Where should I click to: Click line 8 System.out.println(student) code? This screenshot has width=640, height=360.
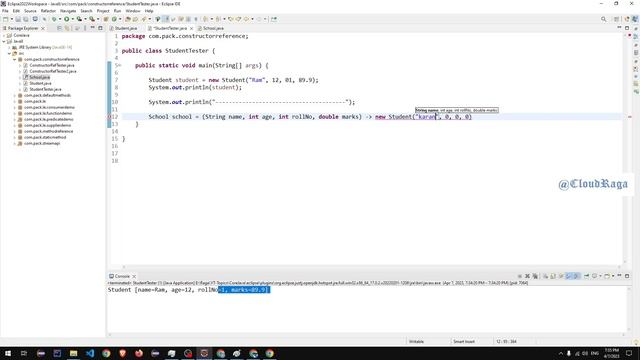click(195, 87)
